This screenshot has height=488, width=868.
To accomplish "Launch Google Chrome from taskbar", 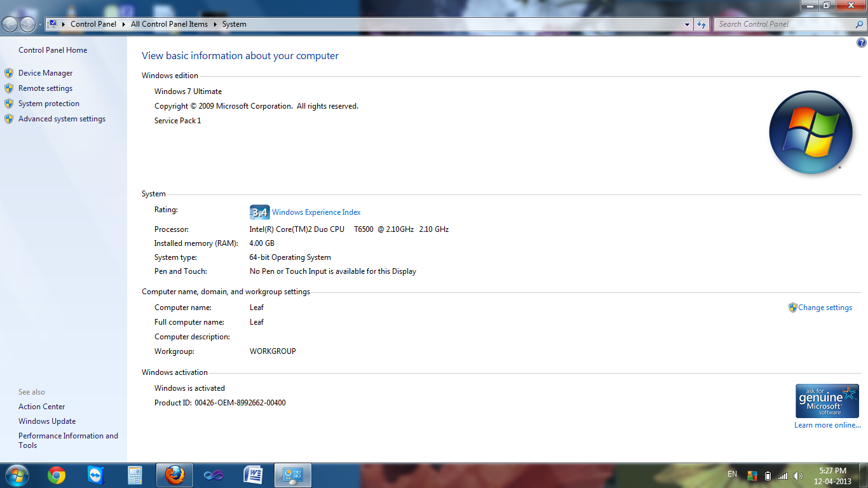I will [57, 475].
